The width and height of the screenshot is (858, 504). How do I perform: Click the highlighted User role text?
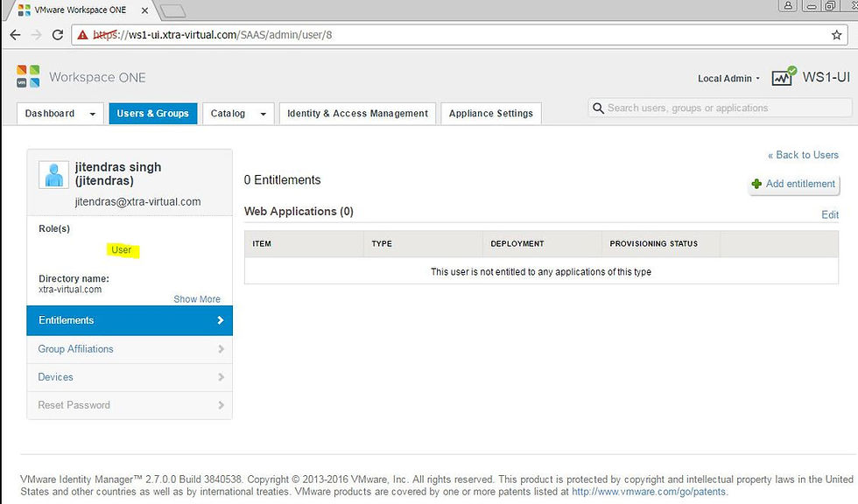122,250
